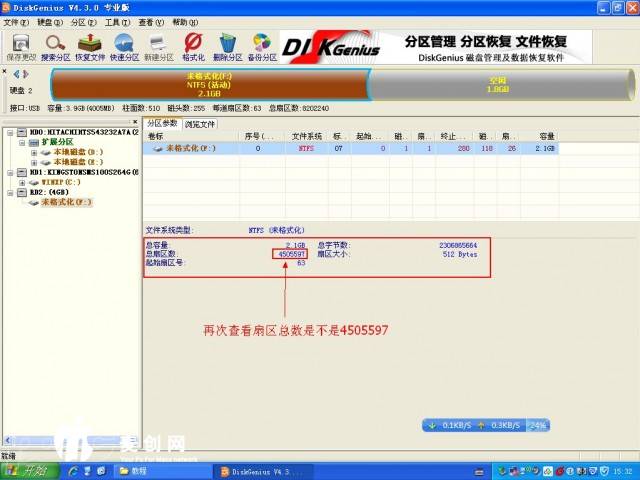The width and height of the screenshot is (640, 480).
Task: Click the 删除分区 (Delete Partition) trash icon
Action: (x=228, y=44)
